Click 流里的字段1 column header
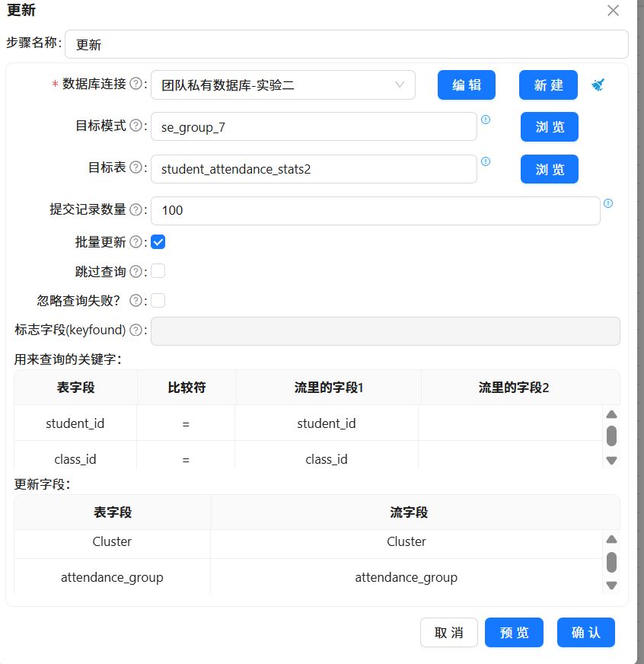Image resolution: width=644 pixels, height=664 pixels. tap(329, 387)
